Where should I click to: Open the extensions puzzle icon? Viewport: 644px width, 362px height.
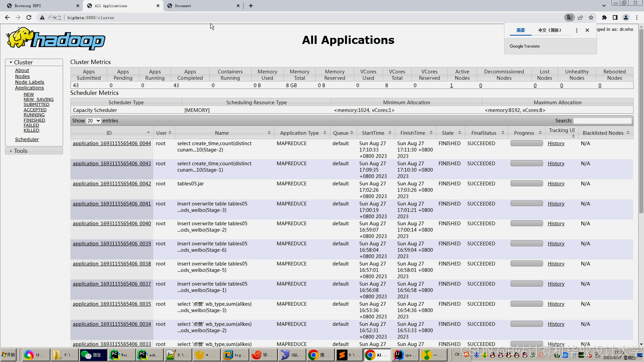tap(604, 17)
